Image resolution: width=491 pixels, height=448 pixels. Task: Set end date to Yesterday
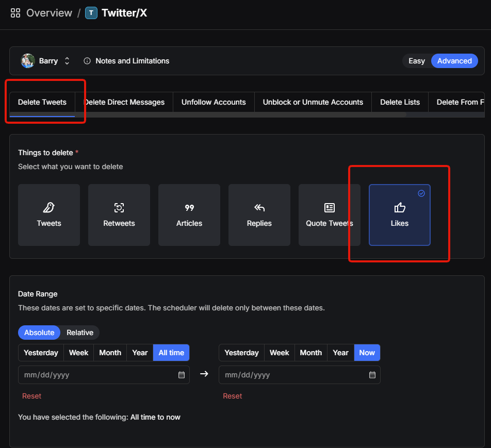tap(242, 353)
